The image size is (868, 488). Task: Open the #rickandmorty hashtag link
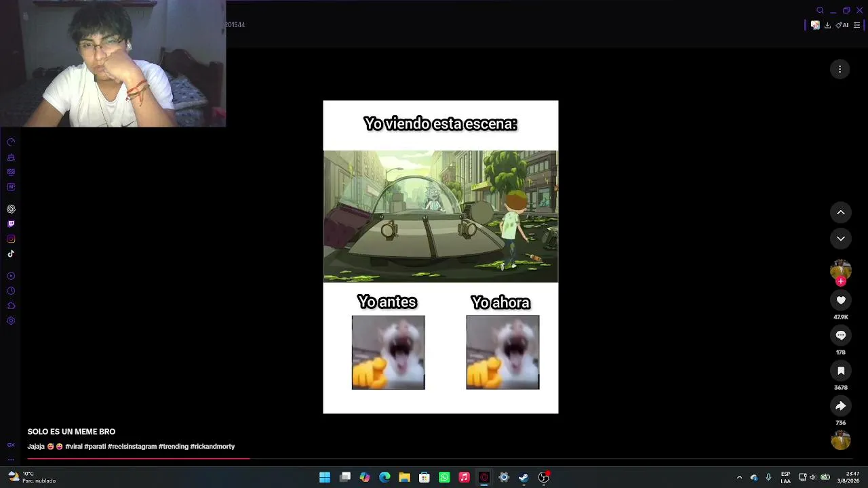212,447
